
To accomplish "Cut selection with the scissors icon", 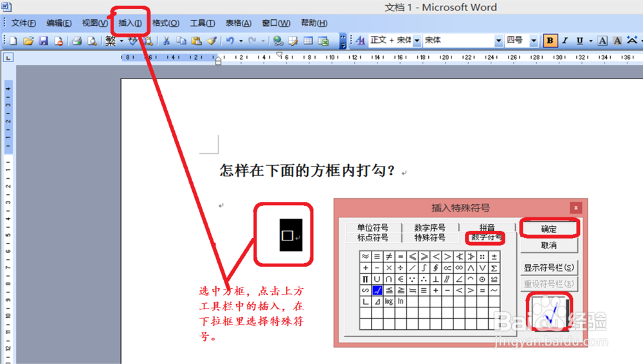I will click(x=166, y=41).
